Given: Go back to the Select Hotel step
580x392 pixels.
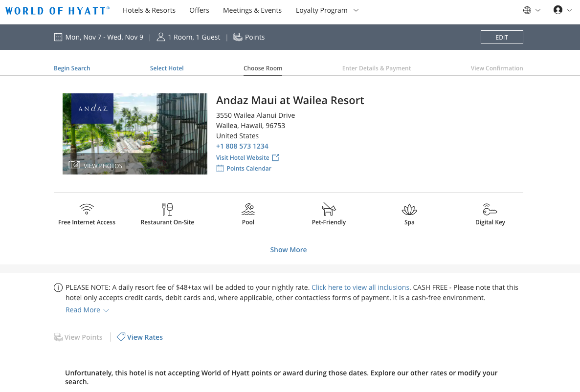Looking at the screenshot, I should [x=167, y=68].
